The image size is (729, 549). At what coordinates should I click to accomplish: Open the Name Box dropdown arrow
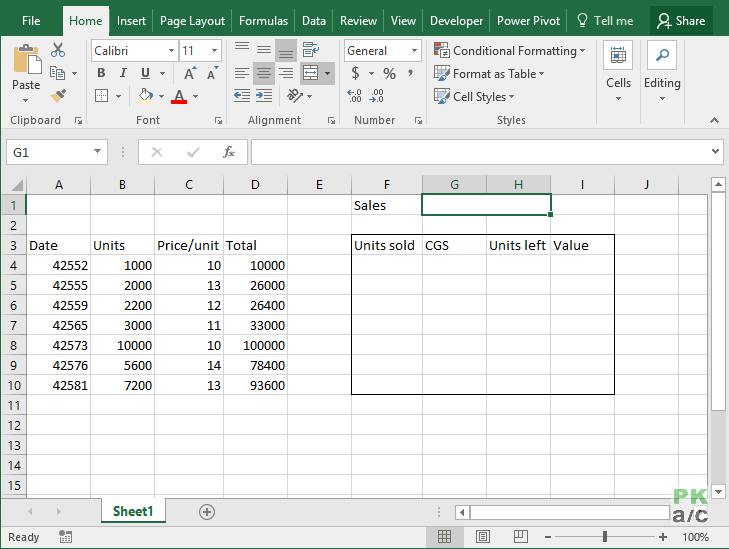(97, 151)
